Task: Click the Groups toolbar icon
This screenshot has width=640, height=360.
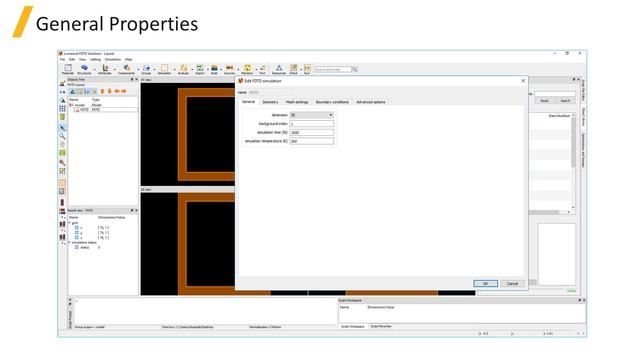Action: click(x=146, y=69)
